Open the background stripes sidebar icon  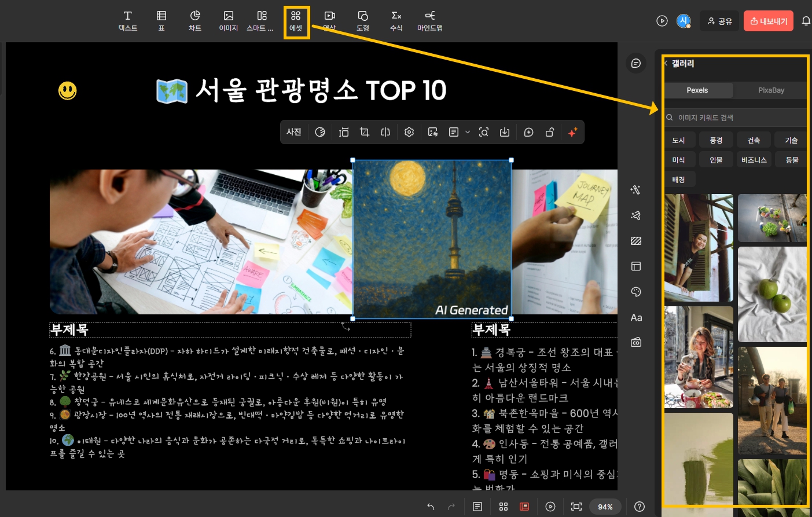tap(636, 241)
